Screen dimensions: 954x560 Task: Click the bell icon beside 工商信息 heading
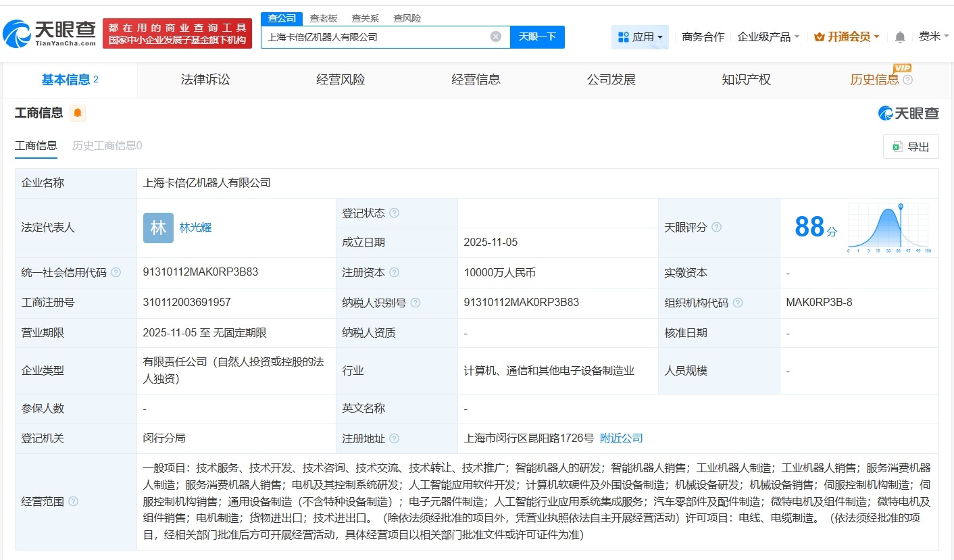[76, 113]
